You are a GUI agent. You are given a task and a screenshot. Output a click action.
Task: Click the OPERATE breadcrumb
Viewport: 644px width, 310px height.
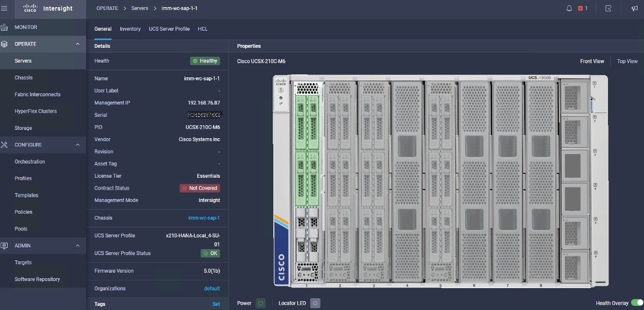pyautogui.click(x=107, y=8)
